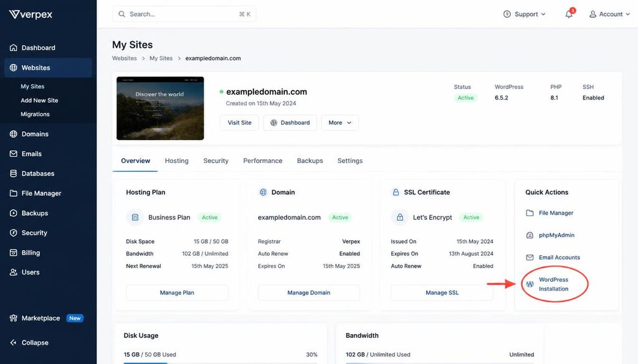Open the Security tab
This screenshot has height=364, width=638.
click(216, 161)
